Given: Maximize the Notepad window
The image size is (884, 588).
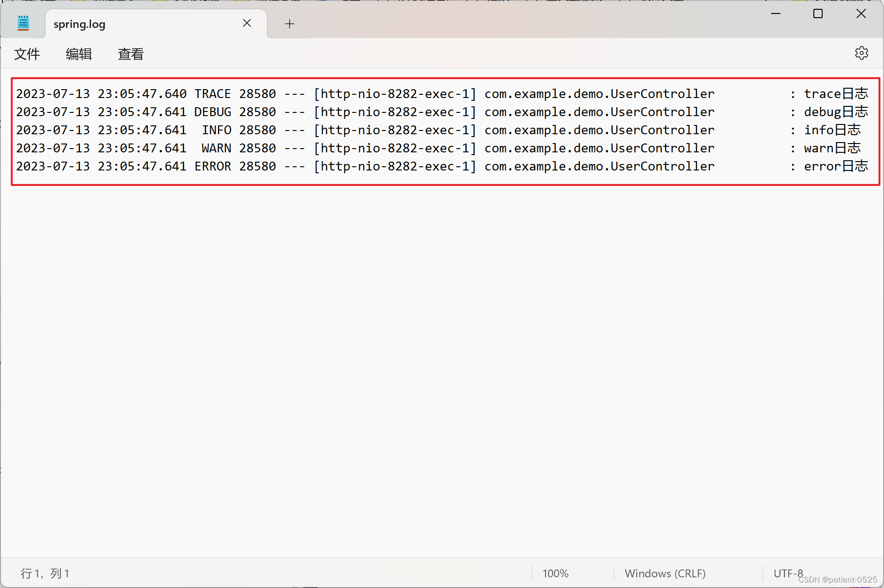Looking at the screenshot, I should pyautogui.click(x=818, y=13).
